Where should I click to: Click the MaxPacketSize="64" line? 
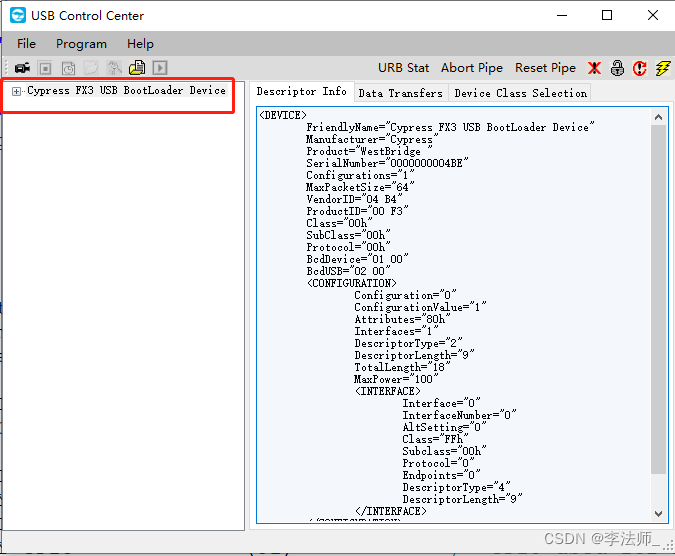(360, 187)
